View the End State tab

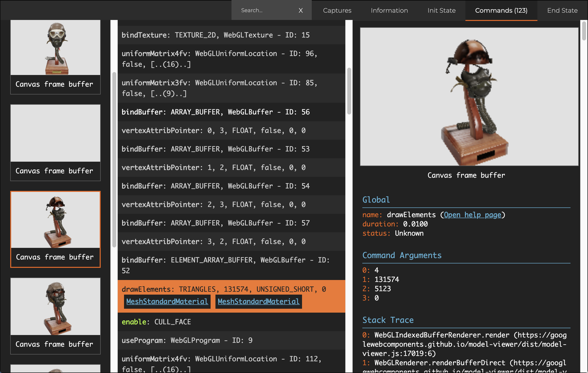click(562, 10)
